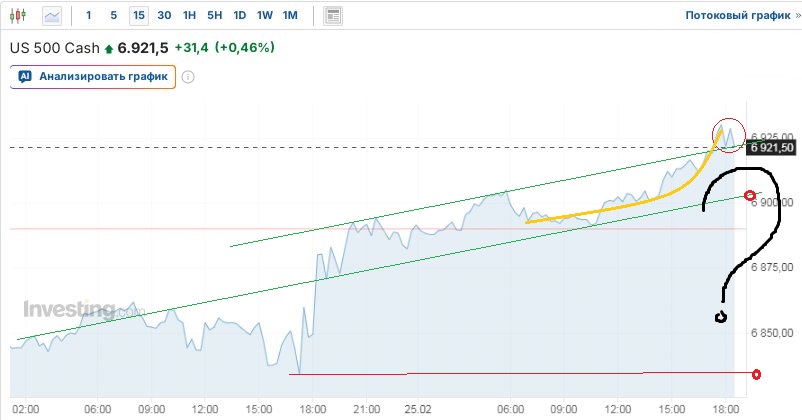Image resolution: width=802 pixels, height=420 pixels.
Task: Select the 1M timeframe
Action: pyautogui.click(x=290, y=15)
